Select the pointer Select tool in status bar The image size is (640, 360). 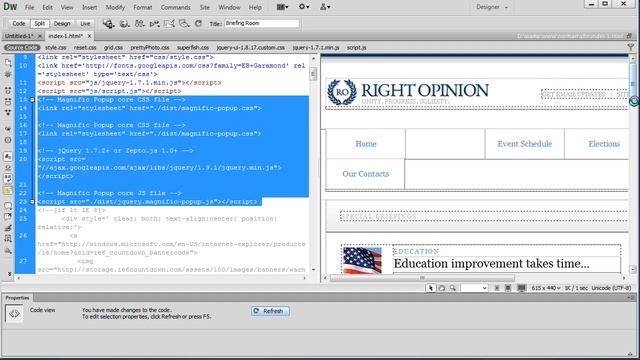pos(430,288)
